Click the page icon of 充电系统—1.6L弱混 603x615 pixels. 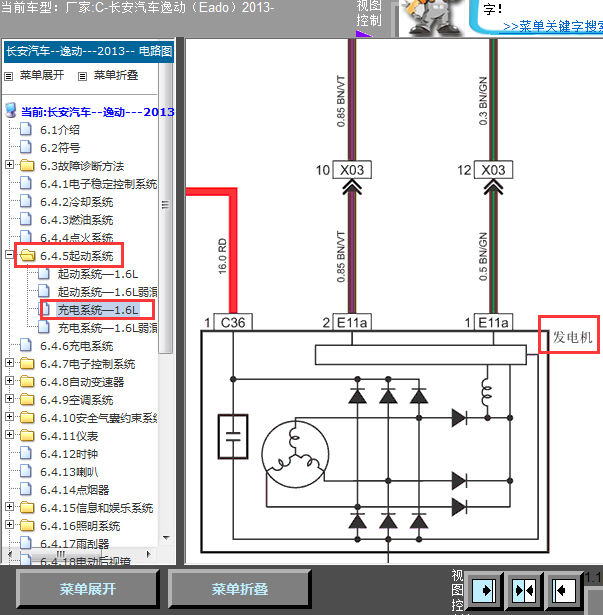44,328
